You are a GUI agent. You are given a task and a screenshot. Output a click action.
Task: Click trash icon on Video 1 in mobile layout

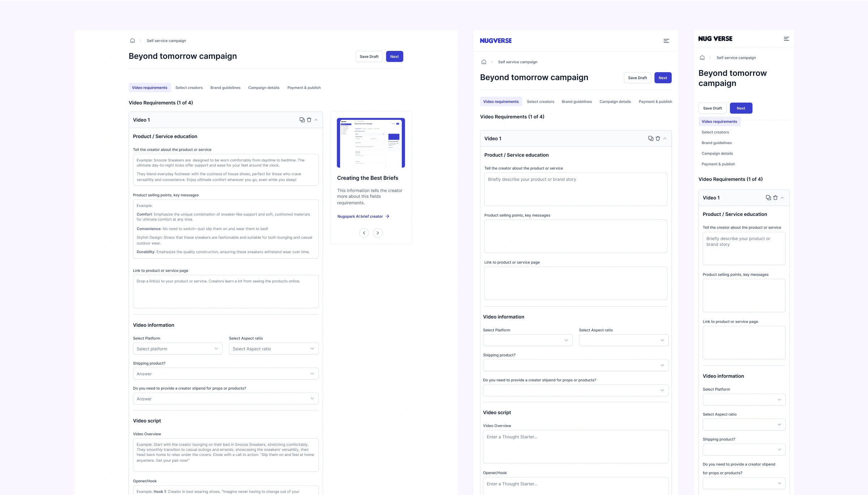(x=775, y=198)
